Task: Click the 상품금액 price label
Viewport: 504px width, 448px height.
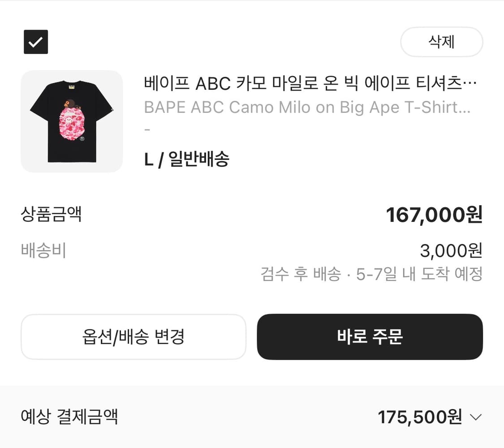Action: pos(52,215)
